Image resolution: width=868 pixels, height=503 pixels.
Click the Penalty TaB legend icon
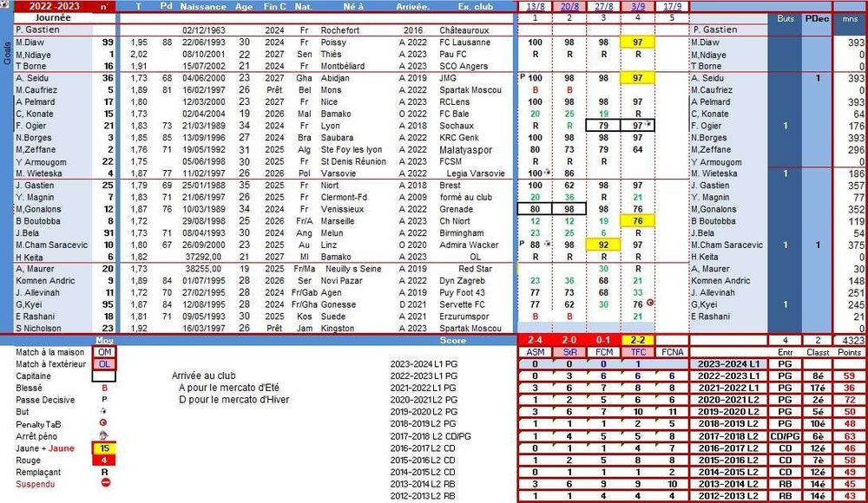(x=103, y=423)
